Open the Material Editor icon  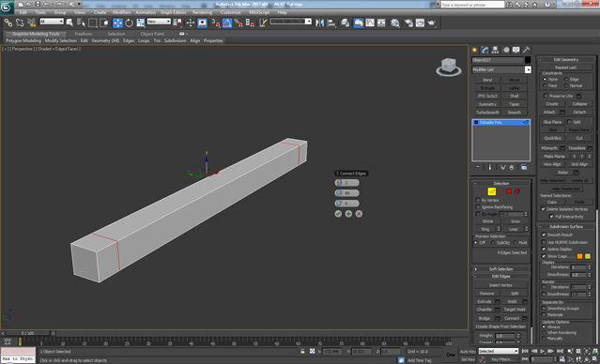point(395,23)
